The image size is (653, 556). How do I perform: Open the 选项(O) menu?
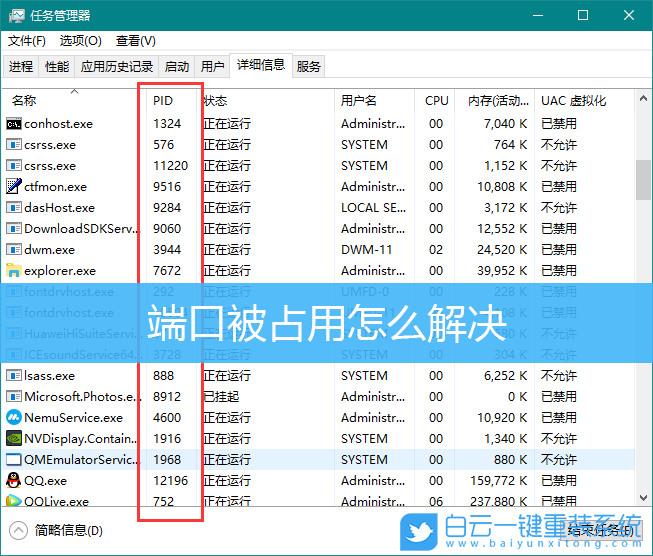click(x=80, y=41)
